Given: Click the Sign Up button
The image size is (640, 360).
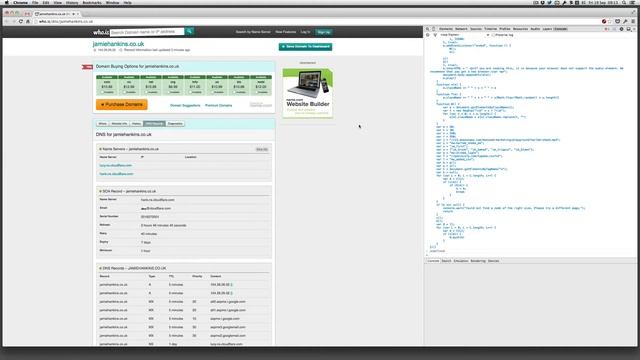Looking at the screenshot, I should click(x=324, y=31).
